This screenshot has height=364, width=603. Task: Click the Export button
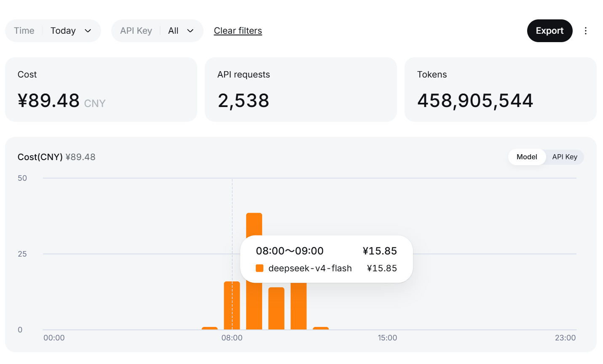pos(549,31)
